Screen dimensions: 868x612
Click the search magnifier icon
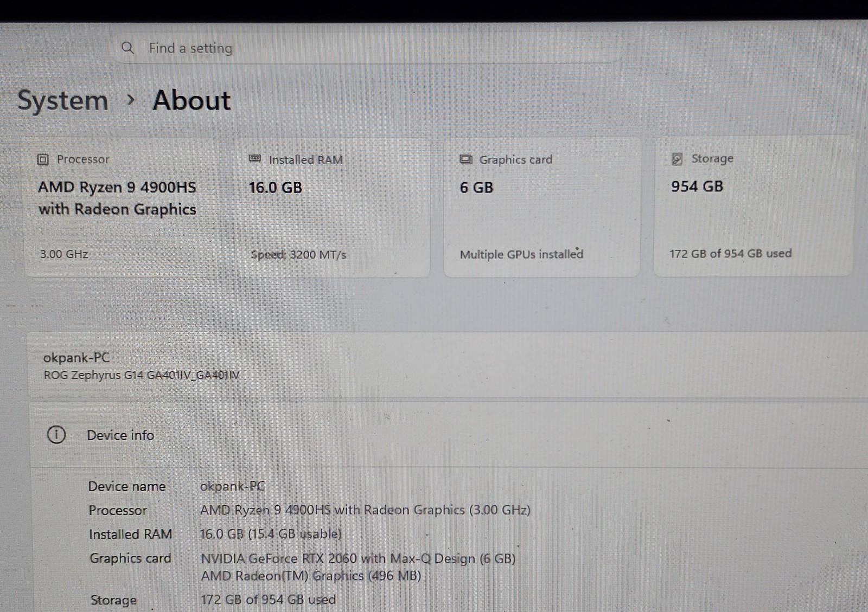click(x=127, y=48)
